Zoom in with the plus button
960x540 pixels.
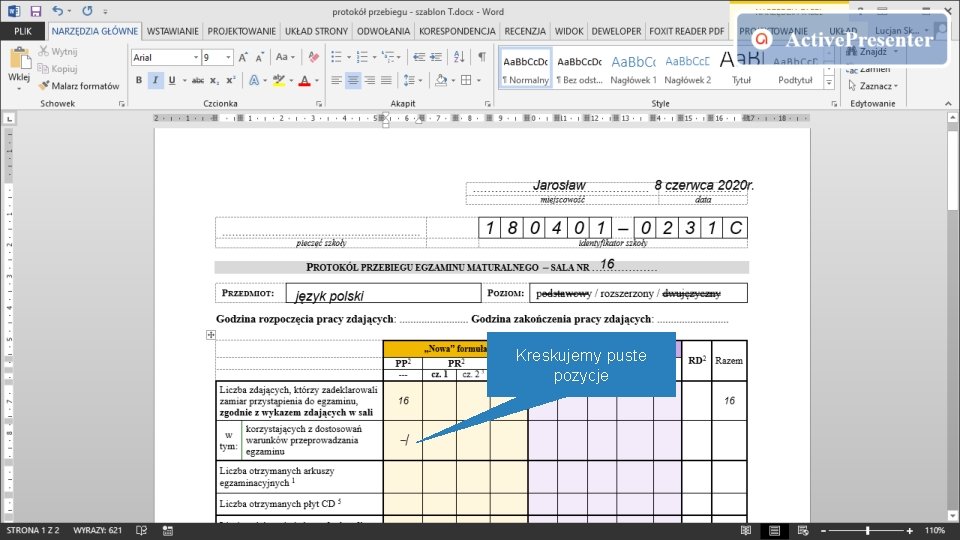coord(910,531)
